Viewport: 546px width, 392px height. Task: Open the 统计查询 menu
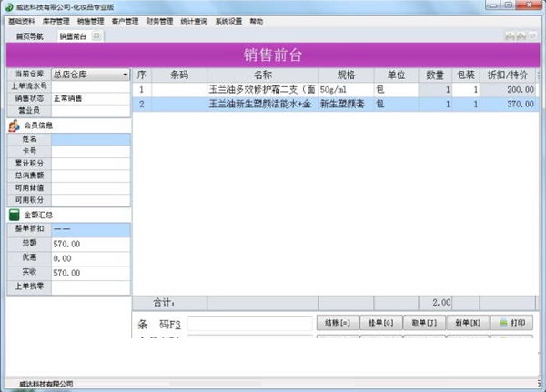194,21
